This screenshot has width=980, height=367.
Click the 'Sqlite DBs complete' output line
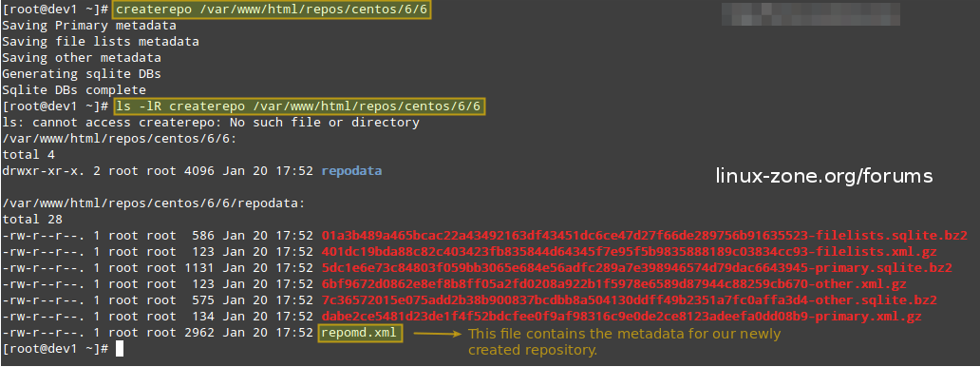74,90
